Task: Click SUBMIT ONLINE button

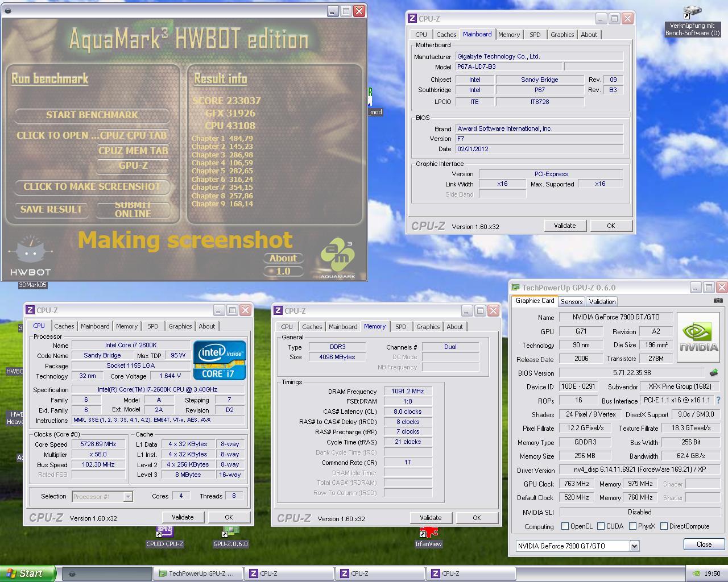Action: [133, 209]
